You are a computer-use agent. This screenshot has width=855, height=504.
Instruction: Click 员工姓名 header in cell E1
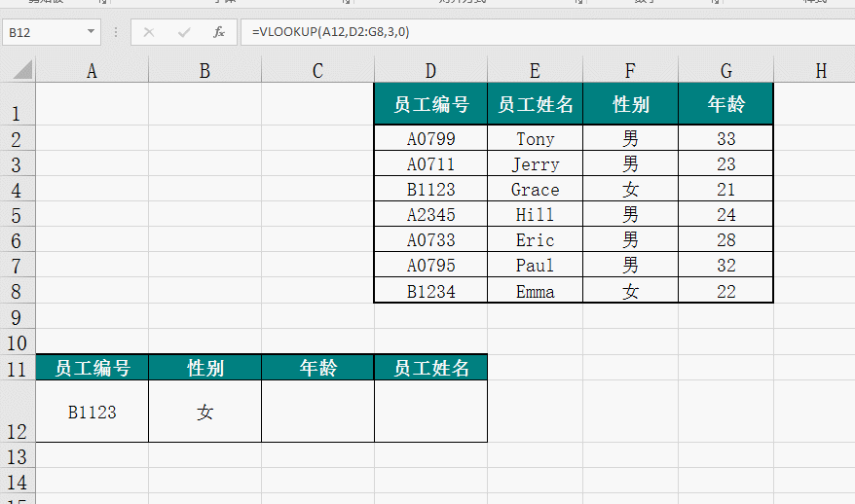(535, 104)
